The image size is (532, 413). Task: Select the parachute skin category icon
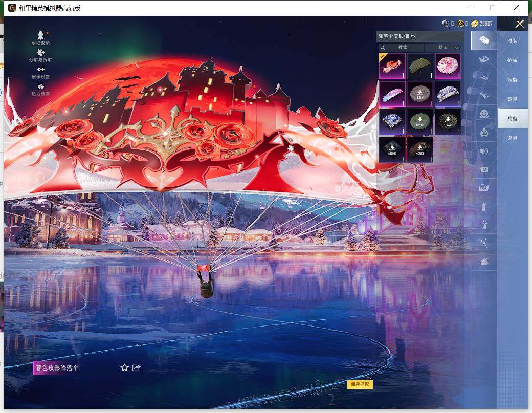point(484,41)
